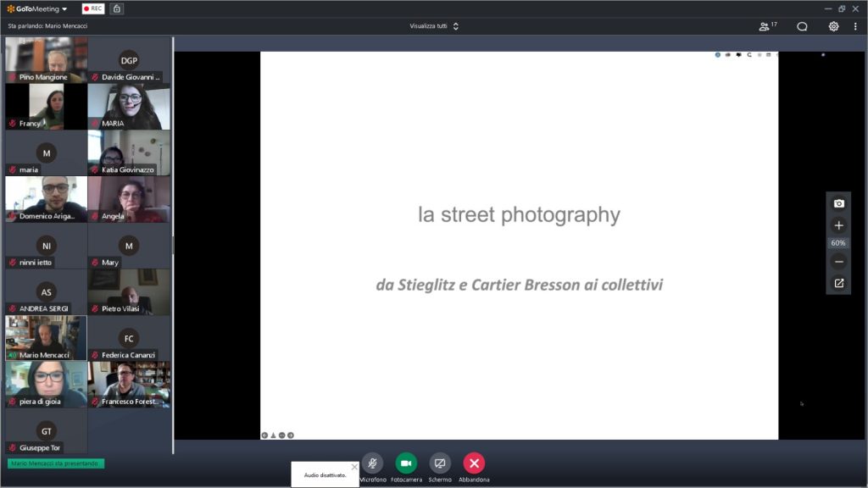This screenshot has width=868, height=488.
Task: Click Katia Giovinazzo's muted mic icon
Action: tap(95, 169)
